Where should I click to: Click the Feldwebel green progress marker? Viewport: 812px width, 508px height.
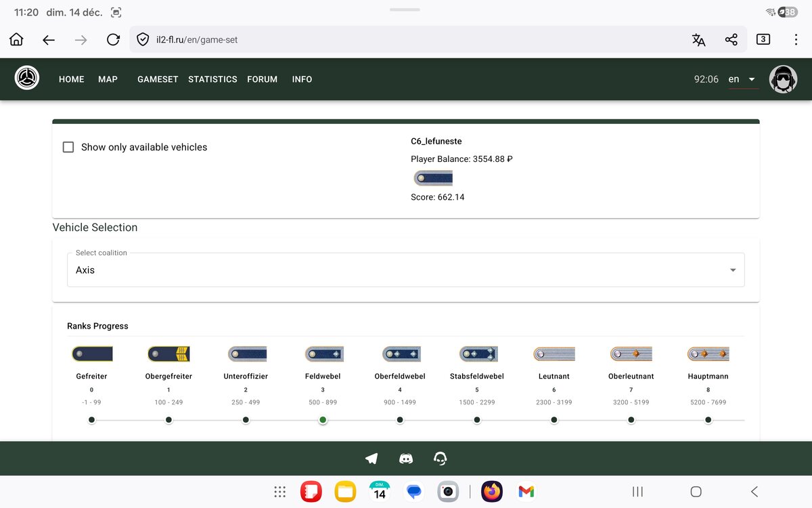coord(323,420)
